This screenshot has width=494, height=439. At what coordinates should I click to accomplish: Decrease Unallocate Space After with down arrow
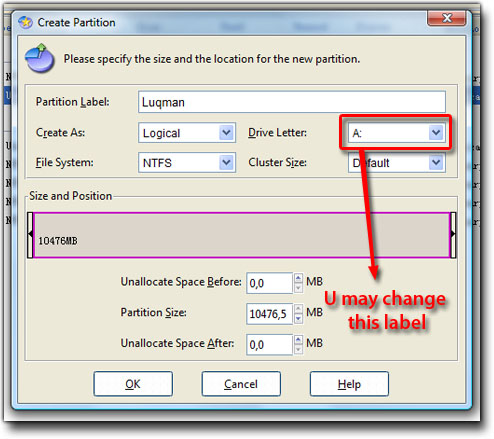[298, 349]
